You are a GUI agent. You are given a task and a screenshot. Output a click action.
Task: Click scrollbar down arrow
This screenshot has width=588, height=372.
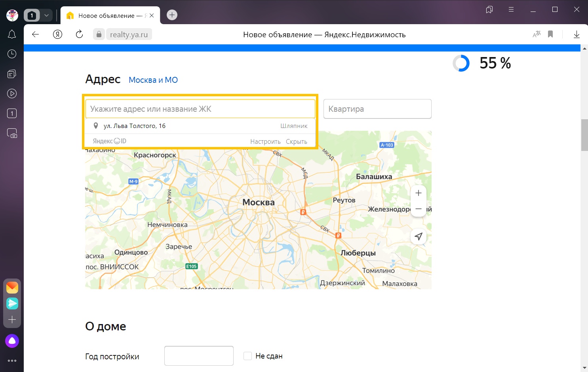pyautogui.click(x=584, y=368)
